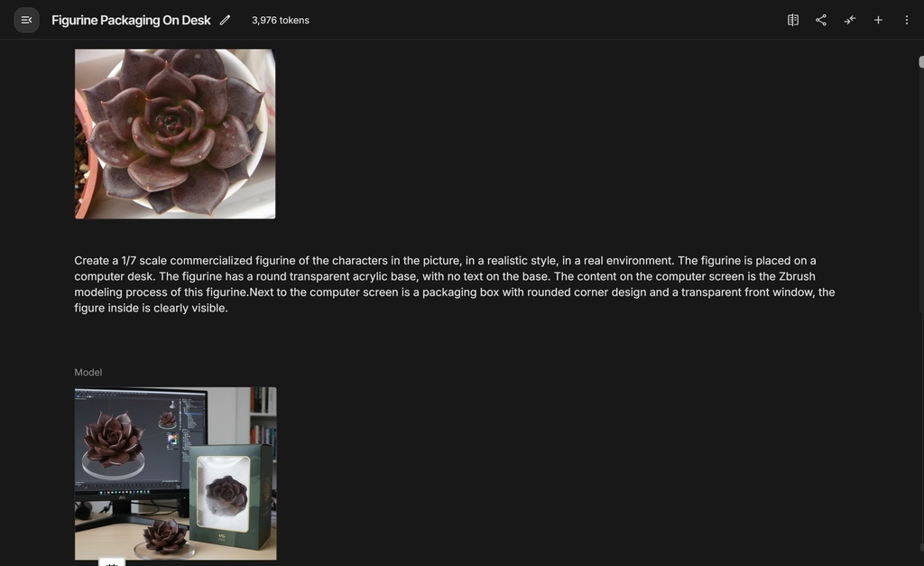Select the title Figurine Packaging On Desk
Viewport: 924px width, 566px height.
(131, 20)
